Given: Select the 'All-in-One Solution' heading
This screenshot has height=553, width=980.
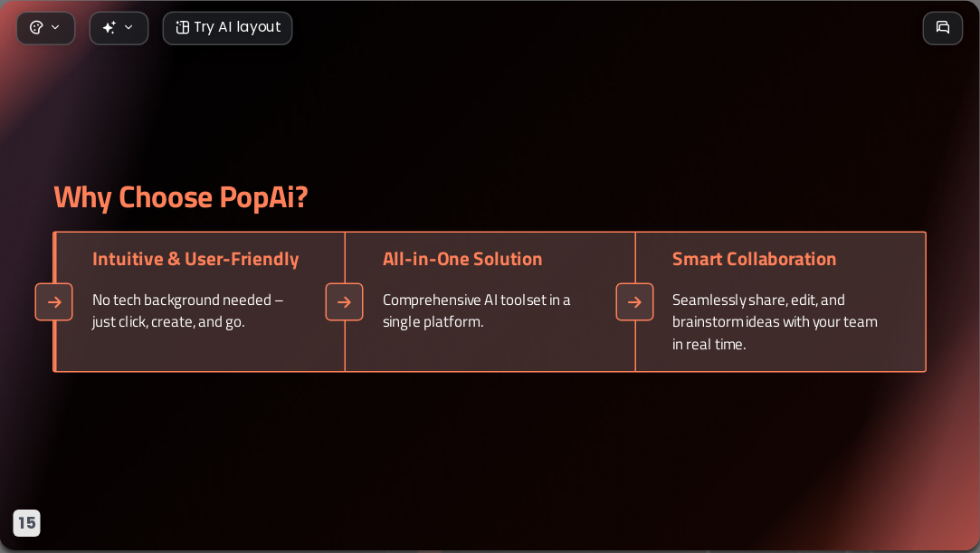Looking at the screenshot, I should (462, 259).
